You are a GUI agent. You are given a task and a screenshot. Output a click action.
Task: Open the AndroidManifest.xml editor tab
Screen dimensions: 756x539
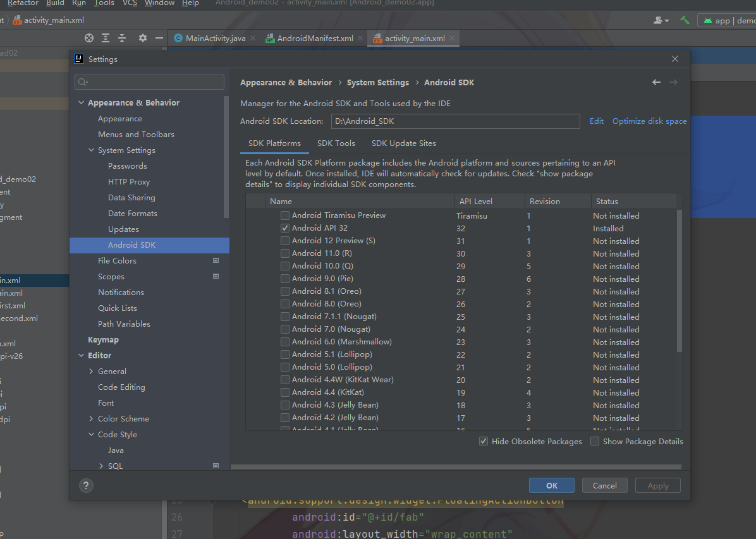point(315,38)
